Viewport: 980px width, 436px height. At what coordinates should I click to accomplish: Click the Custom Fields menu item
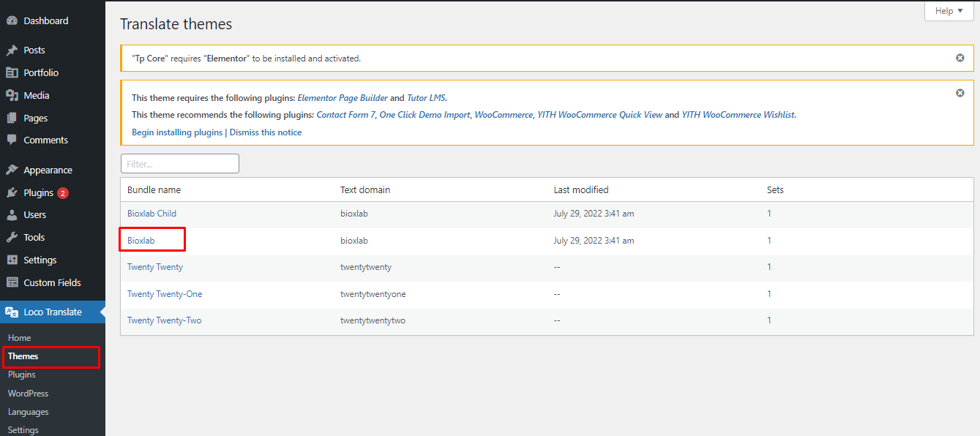[x=52, y=282]
